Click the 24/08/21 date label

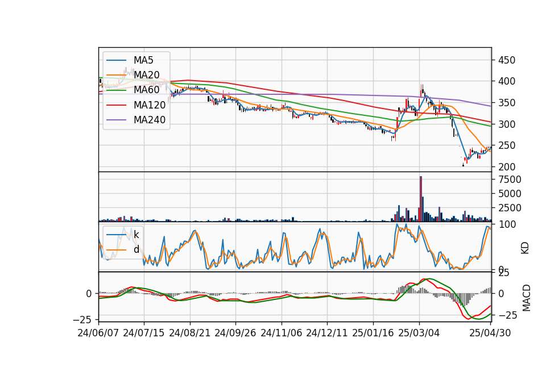coord(190,333)
